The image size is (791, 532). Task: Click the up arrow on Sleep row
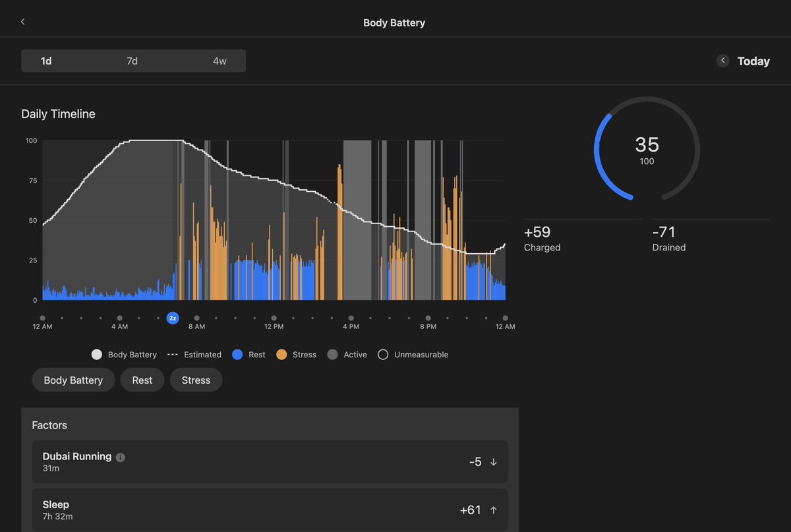point(493,510)
